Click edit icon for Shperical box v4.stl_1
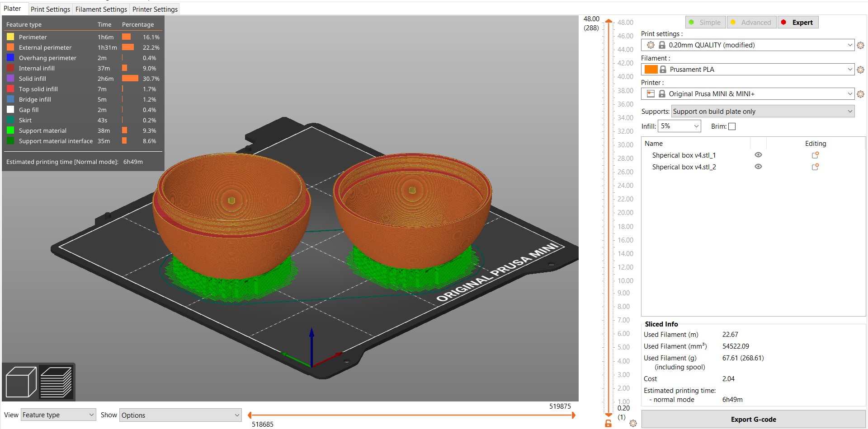 [x=816, y=155]
